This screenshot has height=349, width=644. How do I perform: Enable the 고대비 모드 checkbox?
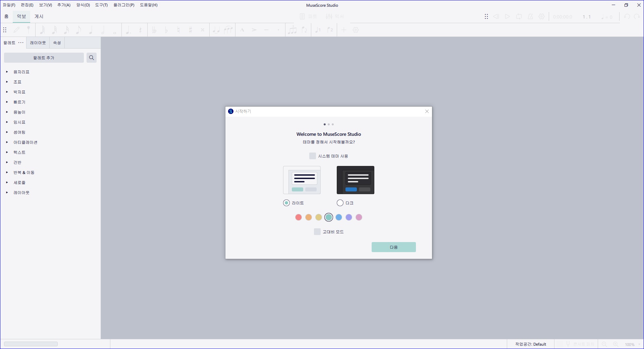[317, 232]
